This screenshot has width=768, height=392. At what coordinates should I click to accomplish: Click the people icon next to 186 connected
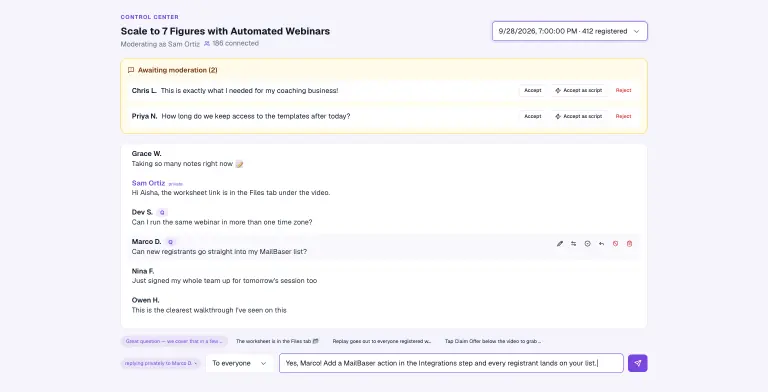[207, 44]
